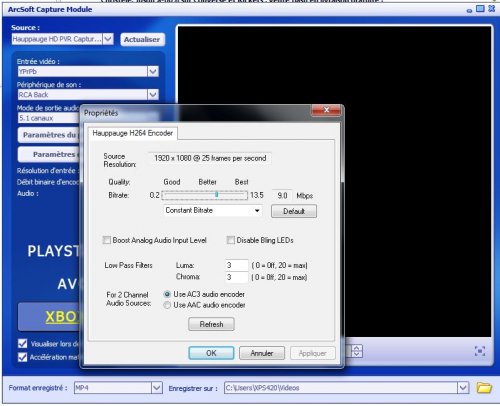The height and width of the screenshot is (406, 500).
Task: Toggle the Accélération matérielle checkbox
Action: [x=22, y=357]
